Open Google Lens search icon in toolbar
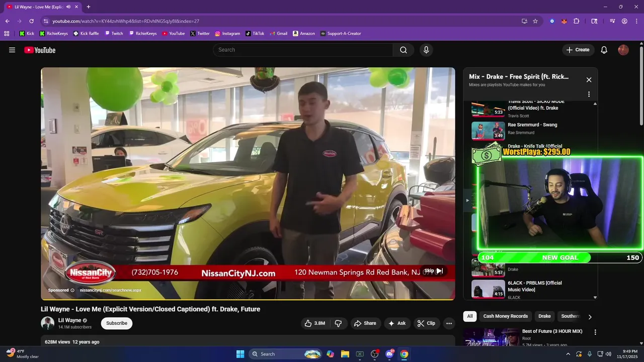Viewport: 644px width, 362px height. coord(594,21)
